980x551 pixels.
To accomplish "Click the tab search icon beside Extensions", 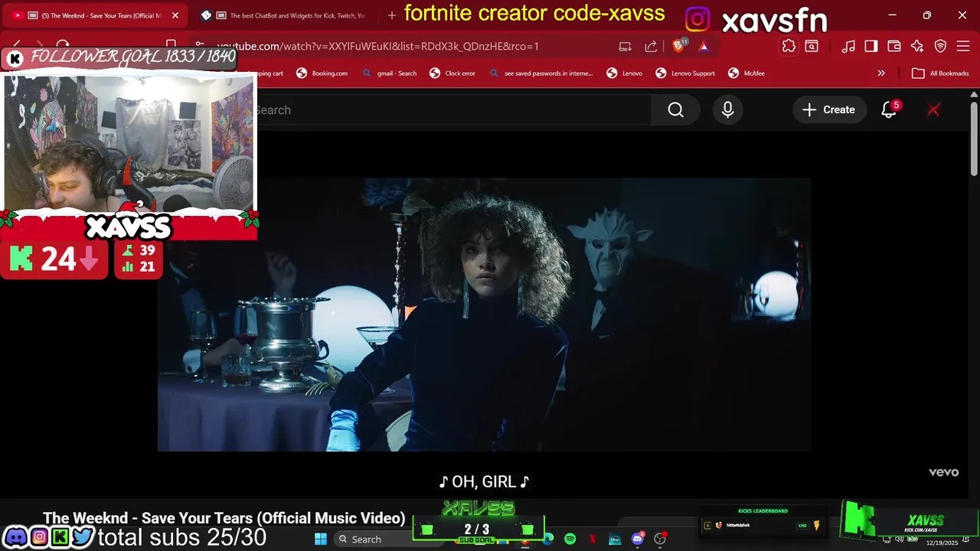I will [812, 46].
